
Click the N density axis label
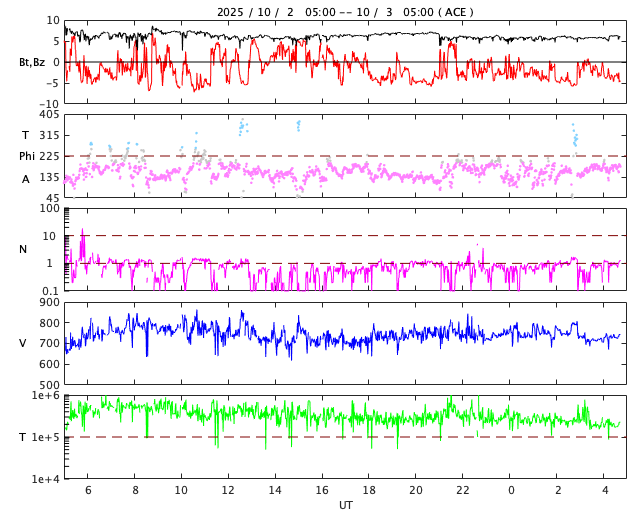[23, 249]
